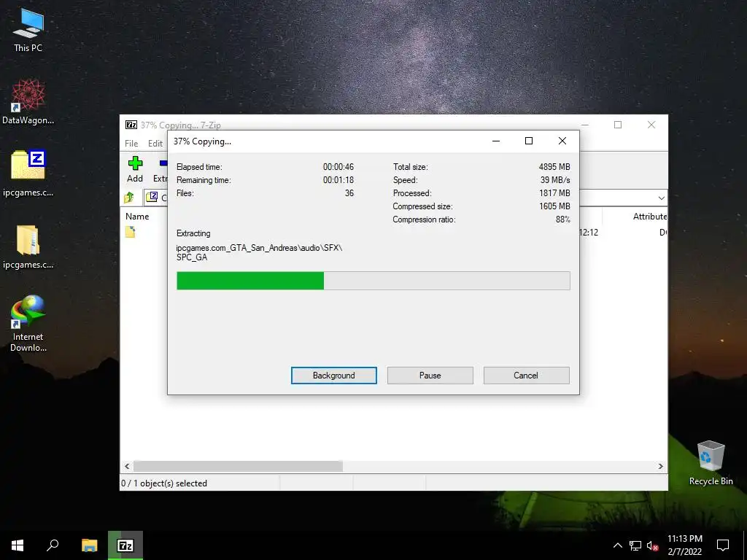Open taskbar search

[53, 545]
